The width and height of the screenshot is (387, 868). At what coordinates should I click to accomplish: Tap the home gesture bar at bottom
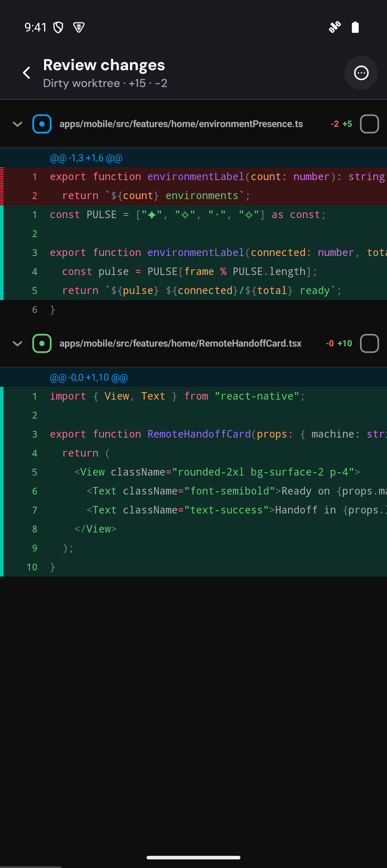coord(193,858)
